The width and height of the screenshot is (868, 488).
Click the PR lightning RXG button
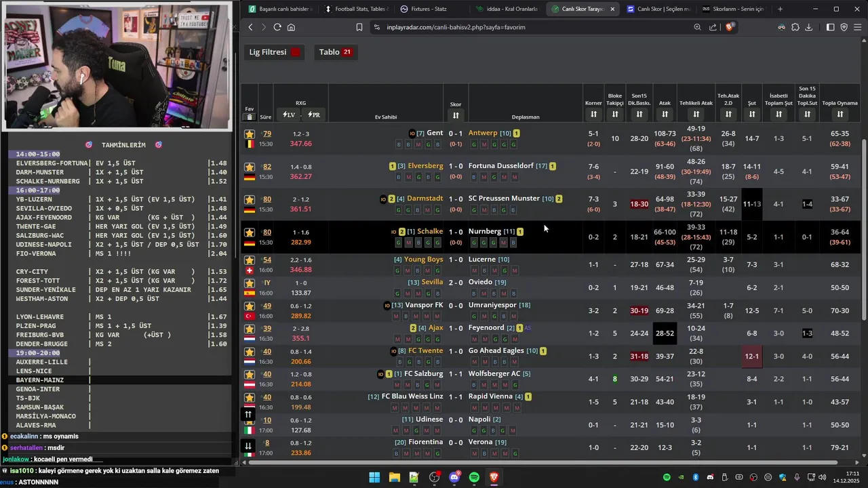coord(313,115)
